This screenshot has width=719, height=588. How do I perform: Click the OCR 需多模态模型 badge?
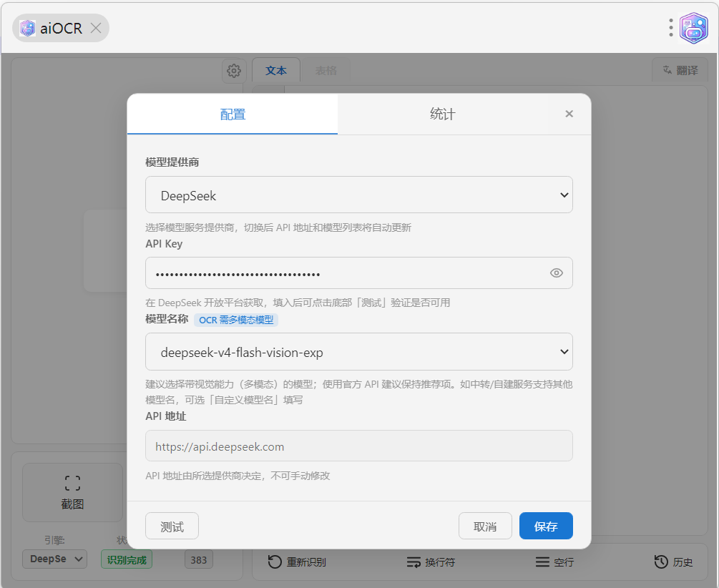point(236,320)
